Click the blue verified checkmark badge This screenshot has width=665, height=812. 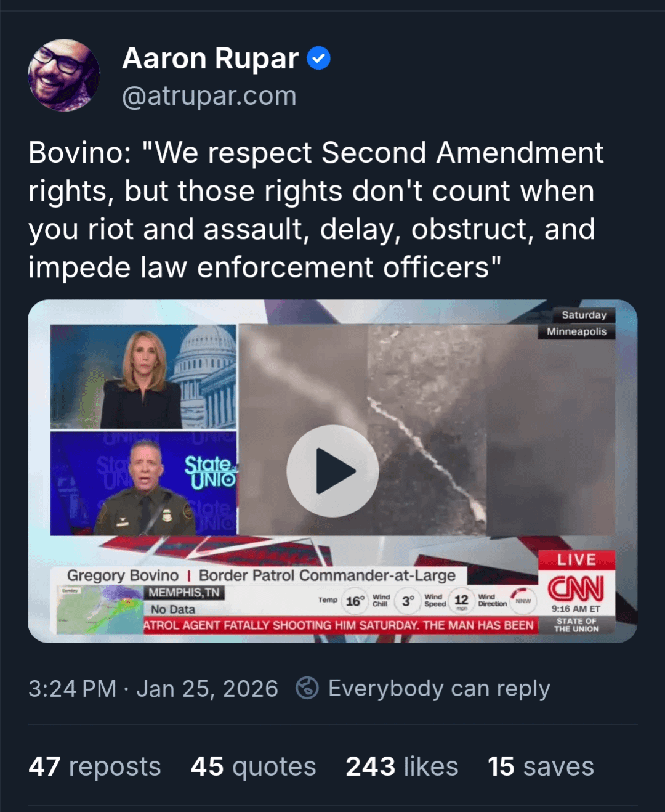click(319, 59)
